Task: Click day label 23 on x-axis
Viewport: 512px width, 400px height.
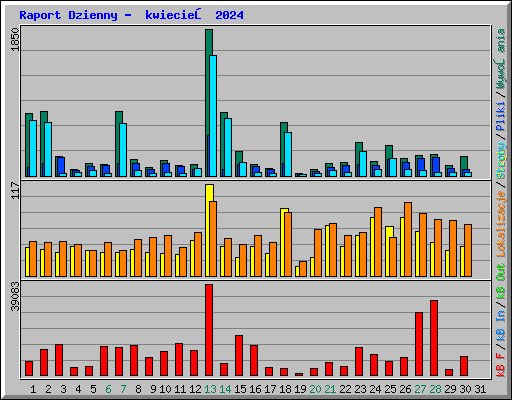Action: tap(360, 389)
